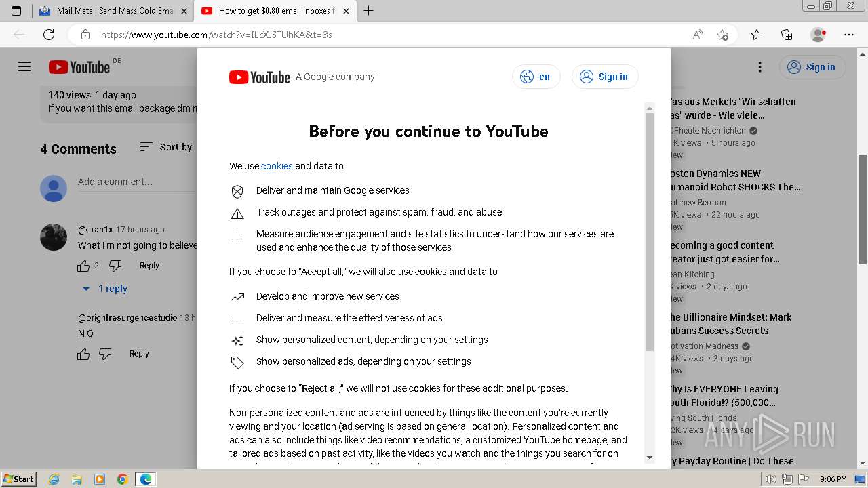The height and width of the screenshot is (488, 868).
Task: Click the blue user avatar beside Add a comment
Action: 54,188
